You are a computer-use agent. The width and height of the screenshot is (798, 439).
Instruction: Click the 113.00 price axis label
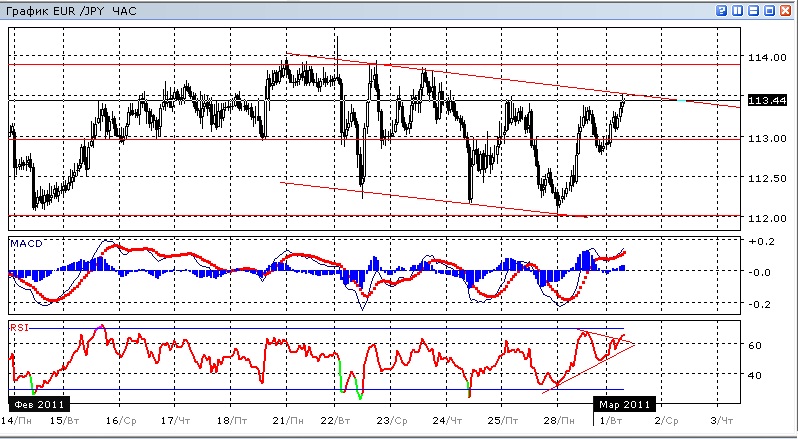(x=767, y=138)
